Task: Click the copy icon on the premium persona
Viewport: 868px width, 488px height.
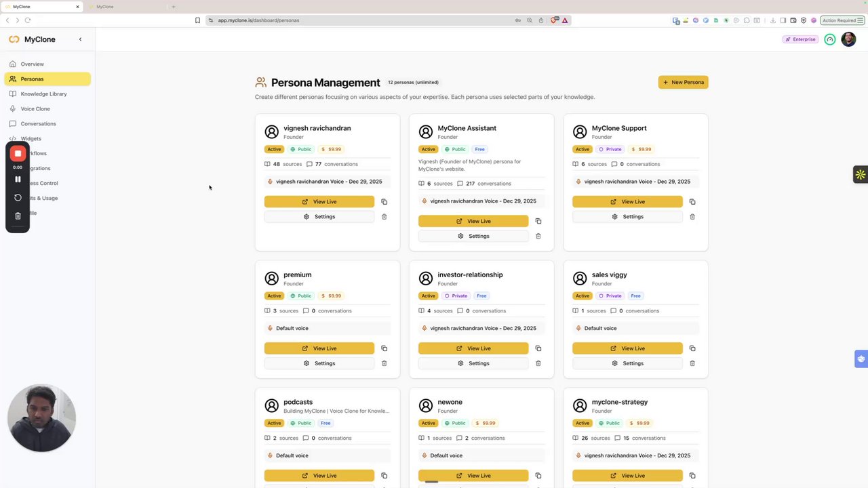Action: coord(384,348)
